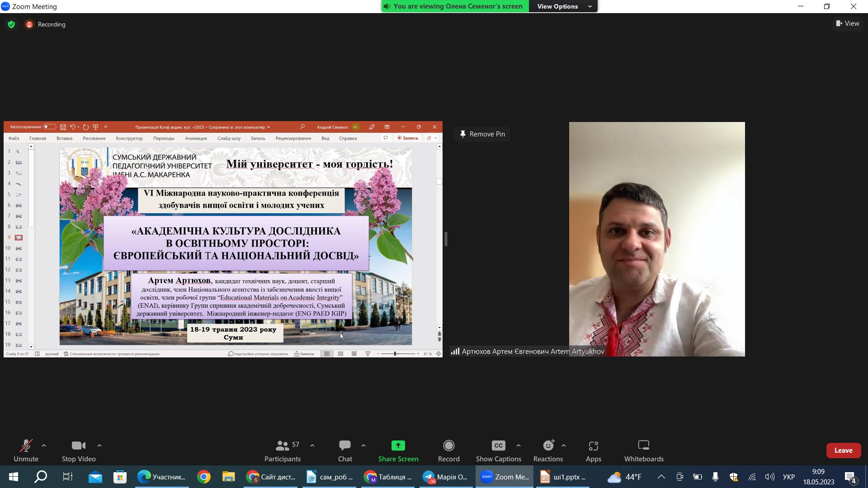The height and width of the screenshot is (488, 868).
Task: Expand video options arrow beside Stop Video
Action: tap(99, 446)
